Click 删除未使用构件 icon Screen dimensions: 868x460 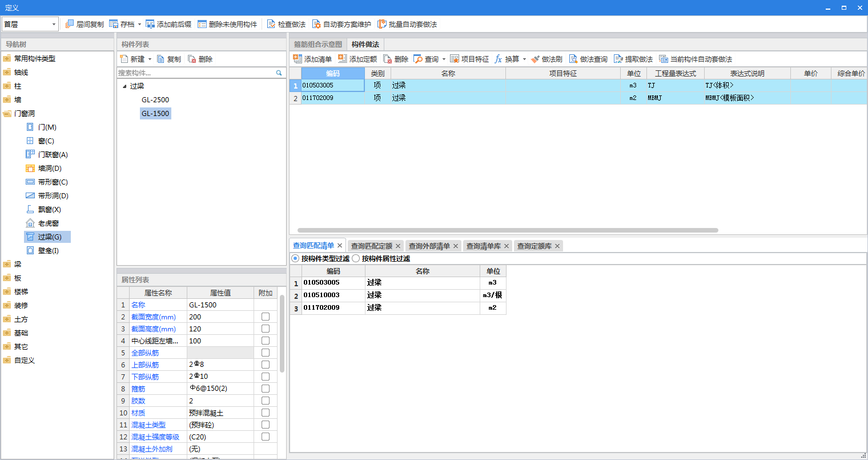[202, 24]
